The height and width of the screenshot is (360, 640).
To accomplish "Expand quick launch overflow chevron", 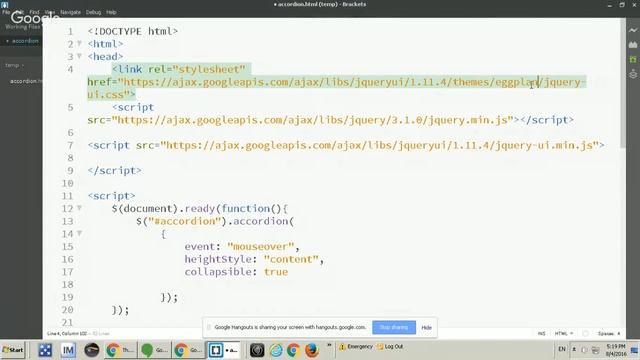I will click(x=329, y=346).
